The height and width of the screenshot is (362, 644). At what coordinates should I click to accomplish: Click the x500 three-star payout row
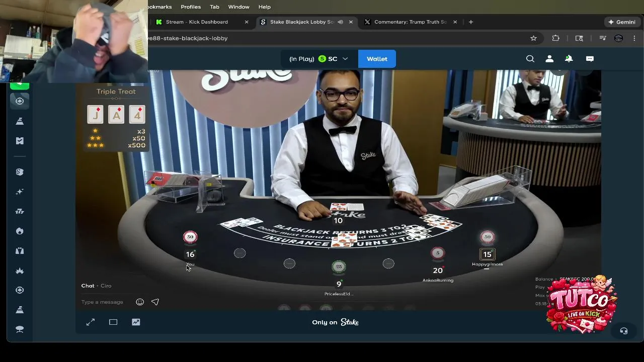(116, 145)
